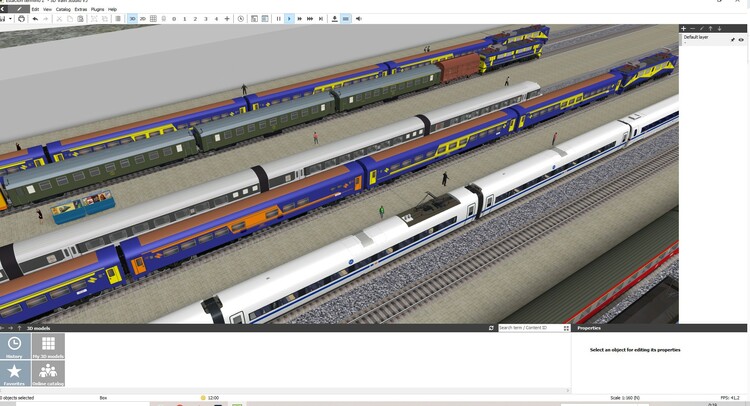750x406 pixels.
Task: Set double fast-forward simulation speed
Action: pyautogui.click(x=299, y=19)
